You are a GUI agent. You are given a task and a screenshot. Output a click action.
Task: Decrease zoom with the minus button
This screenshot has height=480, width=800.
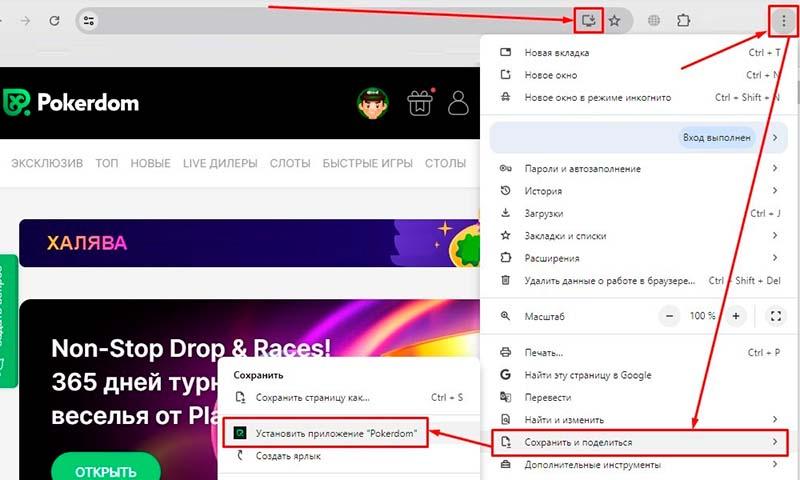click(x=669, y=316)
